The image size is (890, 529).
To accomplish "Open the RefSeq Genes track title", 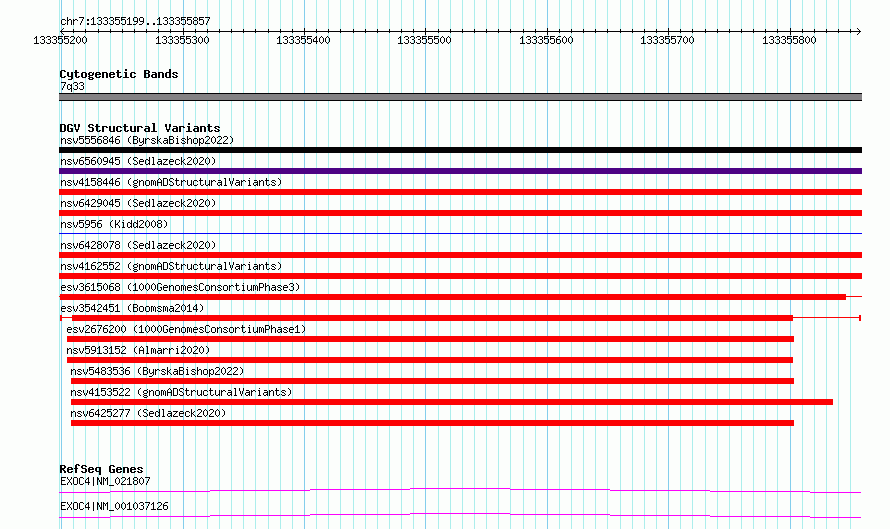I will 101,469.
